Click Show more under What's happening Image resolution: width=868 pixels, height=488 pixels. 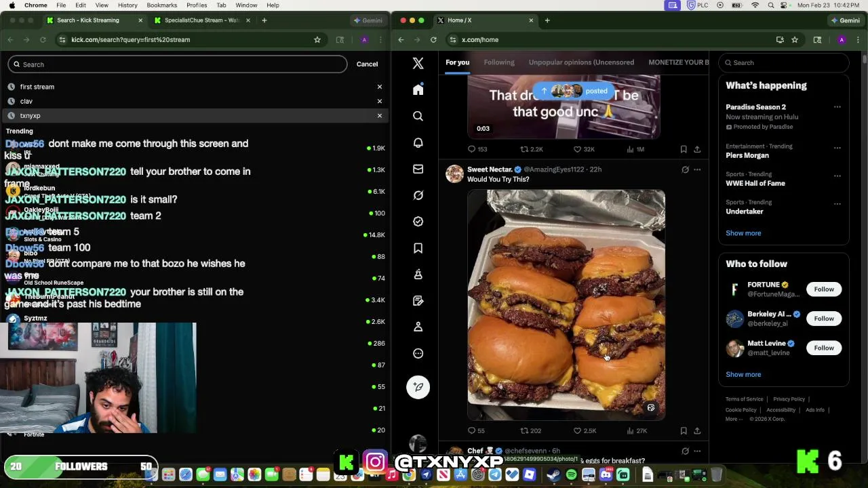point(743,233)
